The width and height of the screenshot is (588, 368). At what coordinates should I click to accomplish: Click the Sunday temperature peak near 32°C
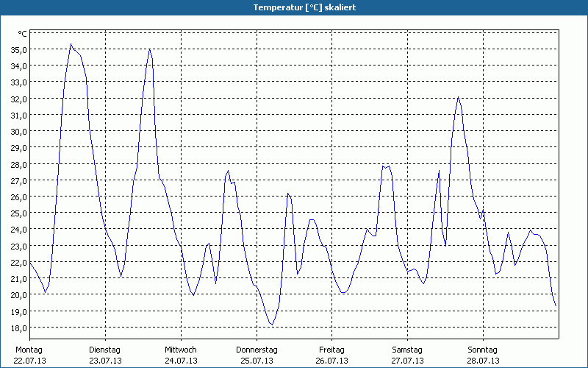point(458,97)
